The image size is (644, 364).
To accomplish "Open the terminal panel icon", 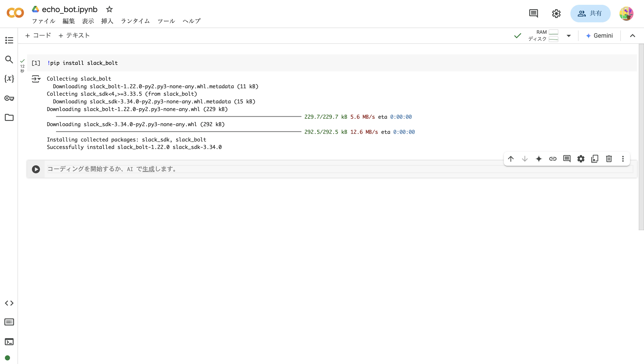I will click(9, 341).
